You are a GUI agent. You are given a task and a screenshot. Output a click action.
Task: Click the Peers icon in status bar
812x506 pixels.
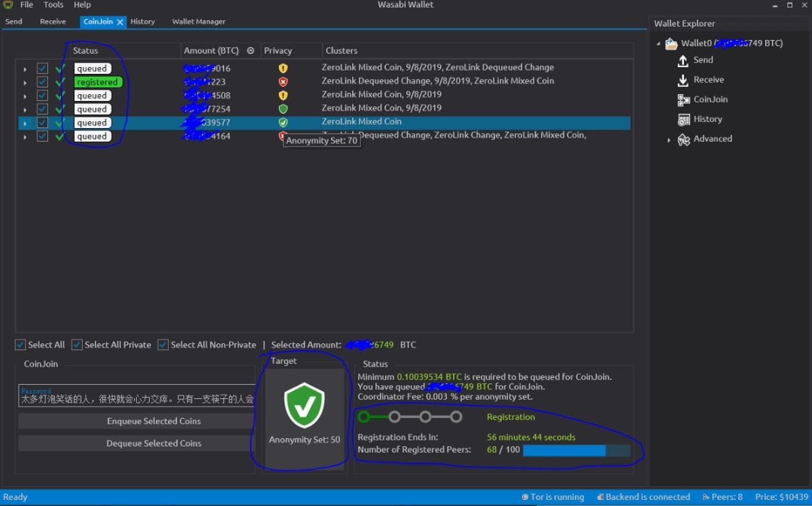pyautogui.click(x=705, y=497)
